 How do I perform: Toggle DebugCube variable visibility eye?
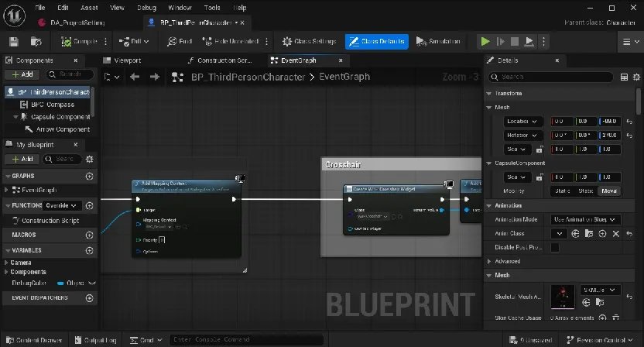point(92,283)
